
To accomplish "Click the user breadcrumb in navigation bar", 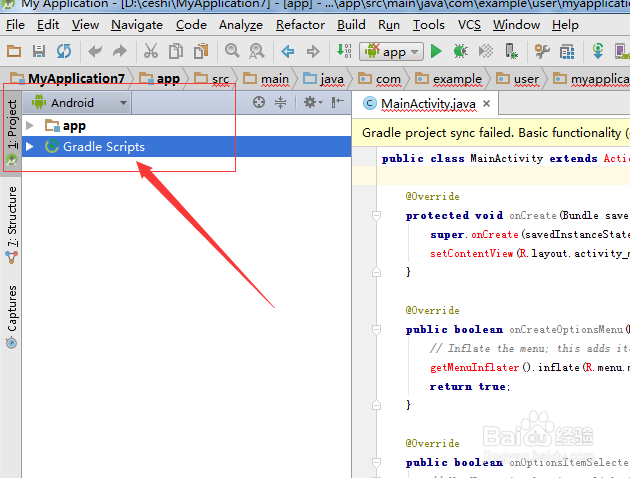I will coord(518,79).
